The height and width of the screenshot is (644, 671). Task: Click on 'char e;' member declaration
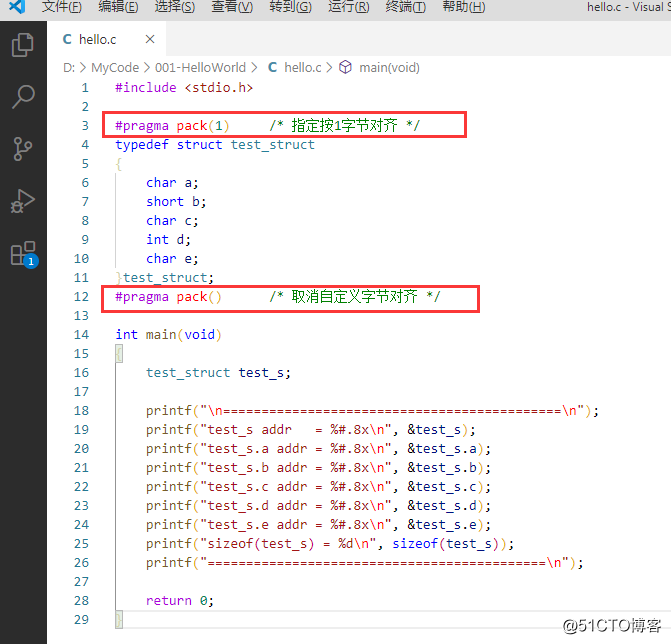tap(172, 259)
